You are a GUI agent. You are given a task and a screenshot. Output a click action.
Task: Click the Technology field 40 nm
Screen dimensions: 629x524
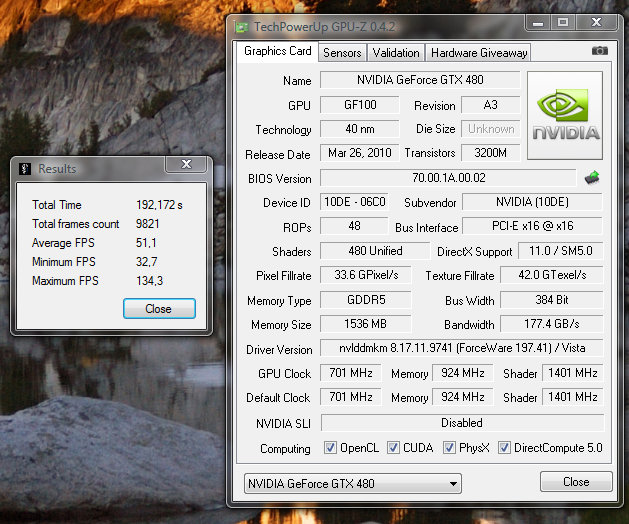click(x=360, y=129)
